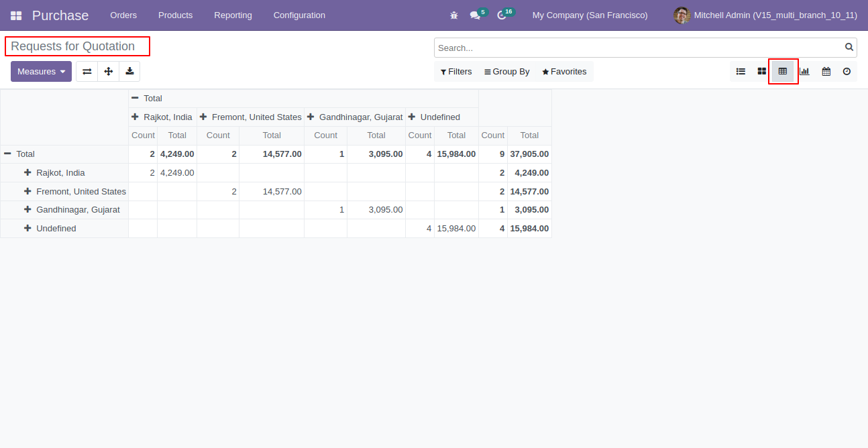The width and height of the screenshot is (868, 448).
Task: Click Fremont row cell 14,577.00 under Fremont column
Action: click(x=272, y=192)
